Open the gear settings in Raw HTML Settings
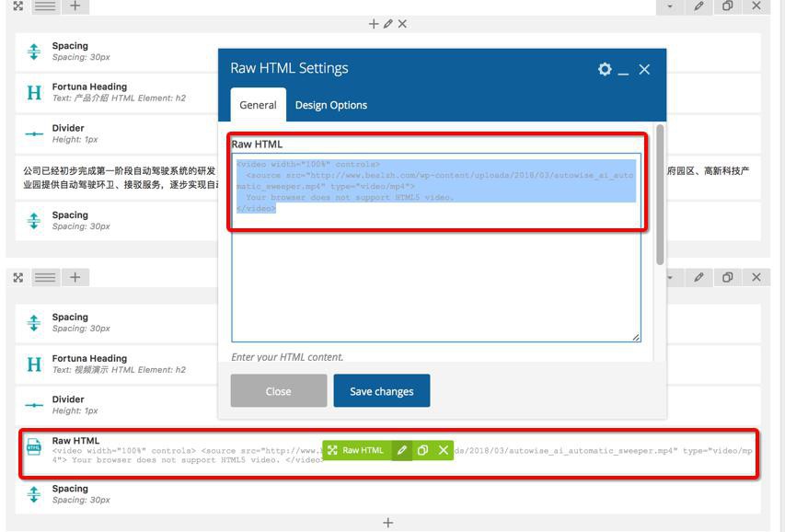Image resolution: width=785 pixels, height=532 pixels. pos(605,69)
